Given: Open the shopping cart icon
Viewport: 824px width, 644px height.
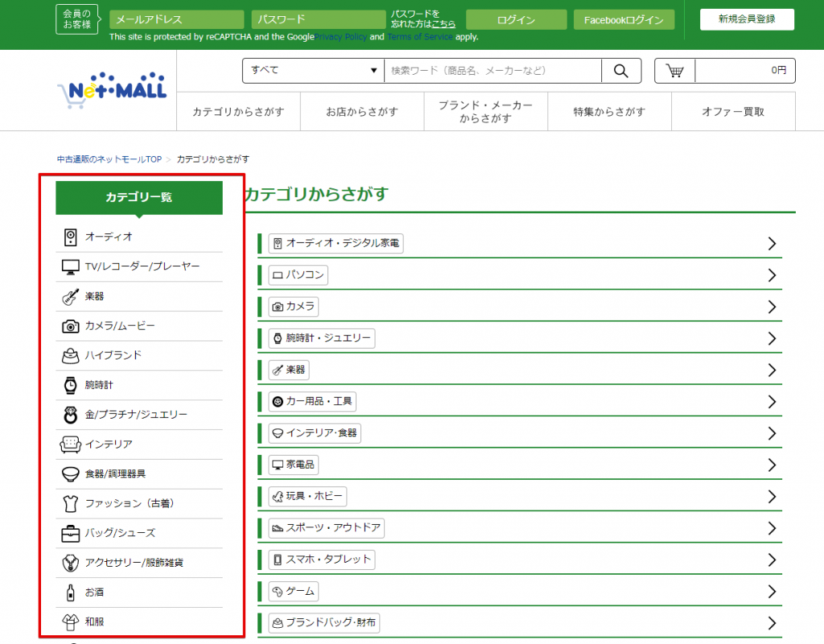Looking at the screenshot, I should point(674,71).
